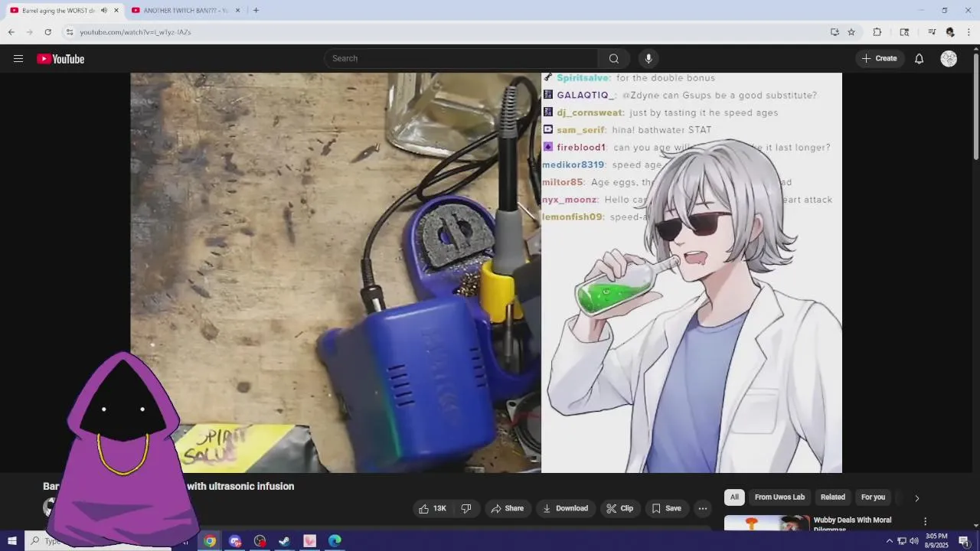Image resolution: width=980 pixels, height=551 pixels.
Task: Click the YouTube Create button
Action: click(x=879, y=59)
